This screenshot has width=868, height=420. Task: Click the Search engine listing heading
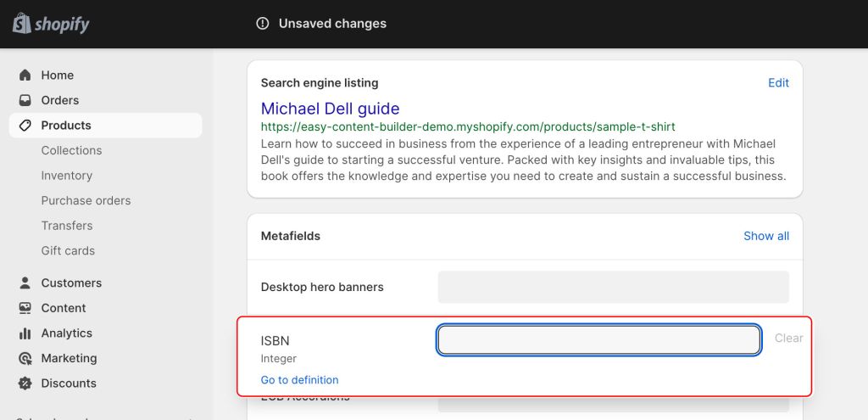click(320, 83)
